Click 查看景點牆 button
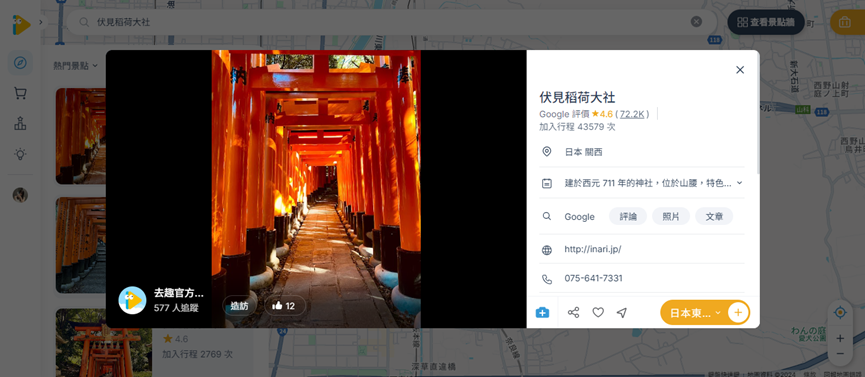 point(766,22)
